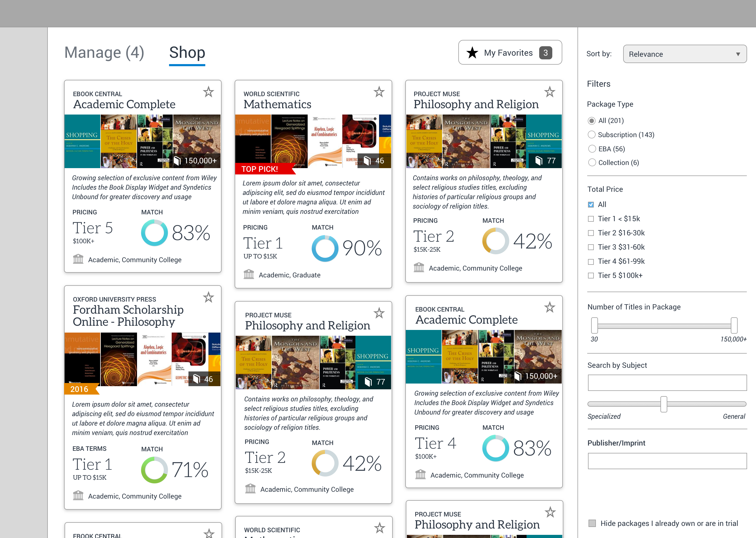The image size is (756, 538).
Task: Click the 71% match donut chart
Action: click(x=154, y=470)
